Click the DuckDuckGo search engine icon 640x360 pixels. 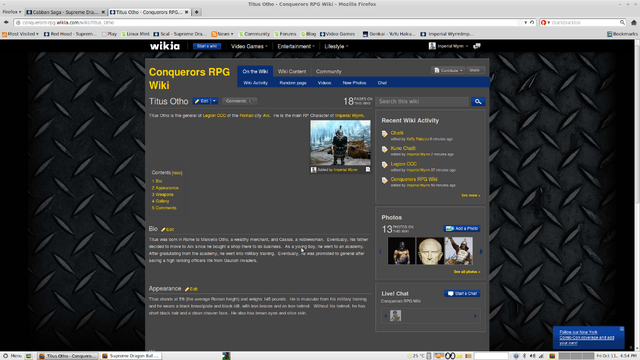coord(543,22)
